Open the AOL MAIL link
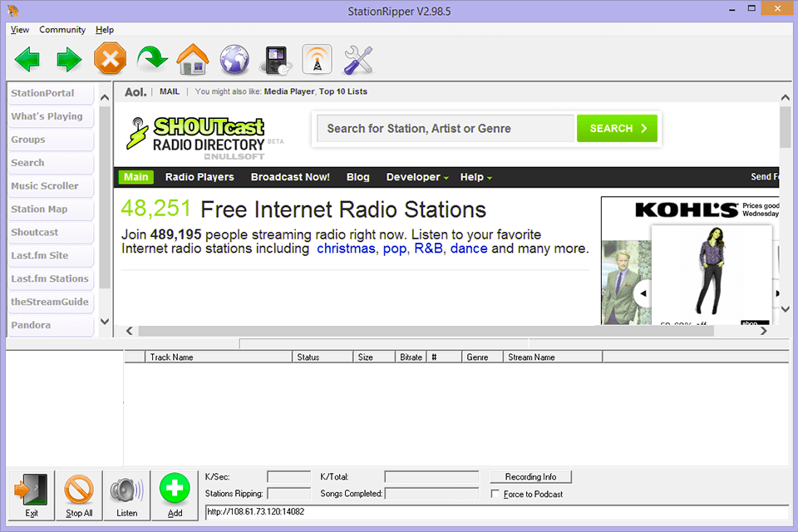The width and height of the screenshot is (798, 532). (x=170, y=91)
